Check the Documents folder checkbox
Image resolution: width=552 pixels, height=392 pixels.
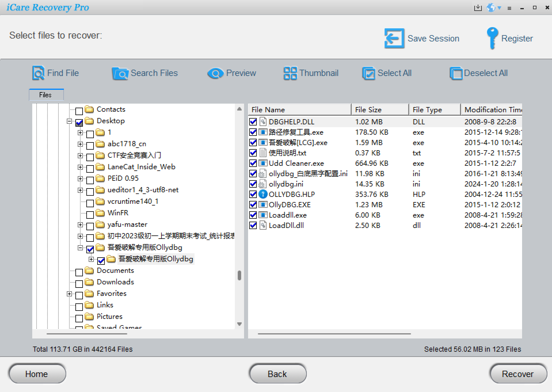(79, 272)
